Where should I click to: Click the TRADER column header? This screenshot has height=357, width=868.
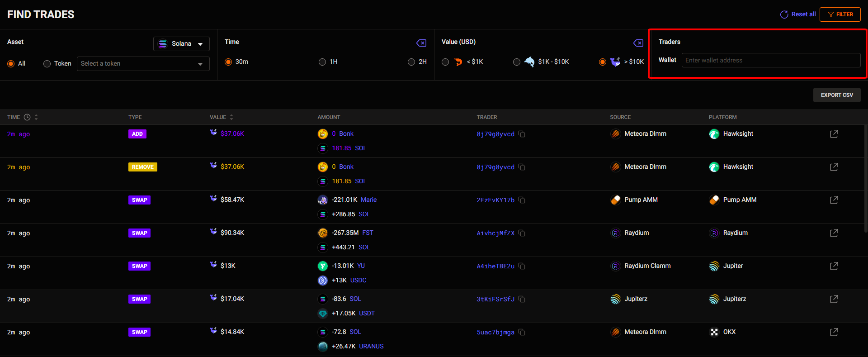[486, 117]
